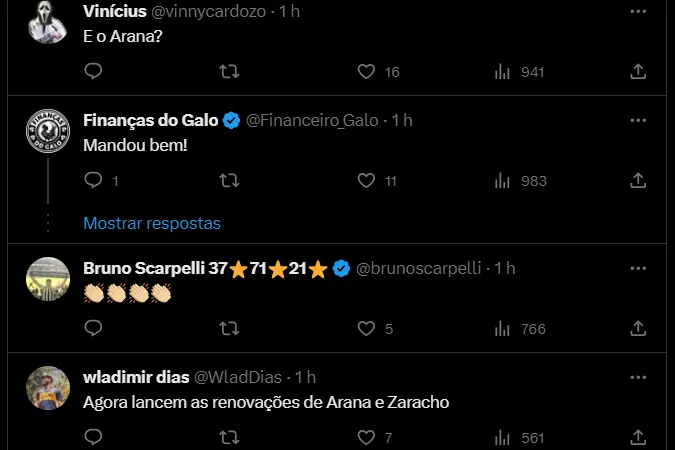Share Vinícius's tweet
This screenshot has height=450, width=675.
(x=638, y=72)
